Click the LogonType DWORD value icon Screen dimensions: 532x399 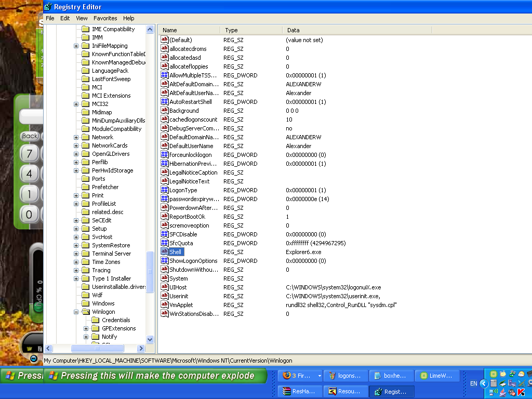165,190
